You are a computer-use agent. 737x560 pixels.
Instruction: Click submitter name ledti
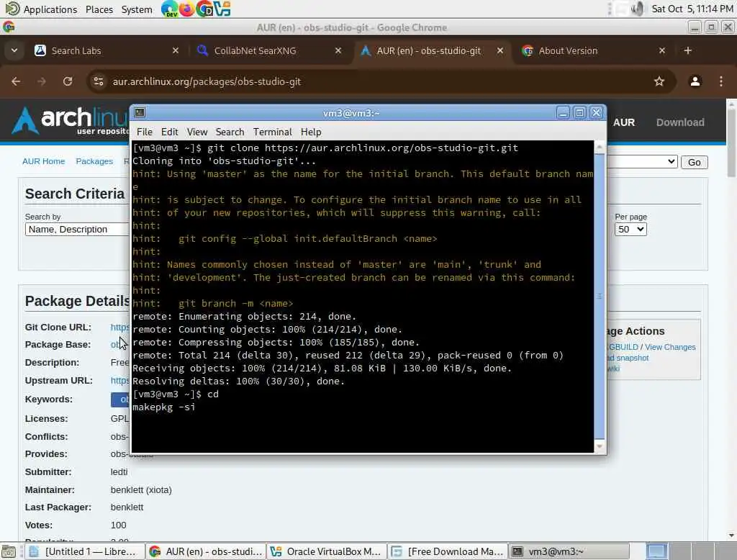119,472
